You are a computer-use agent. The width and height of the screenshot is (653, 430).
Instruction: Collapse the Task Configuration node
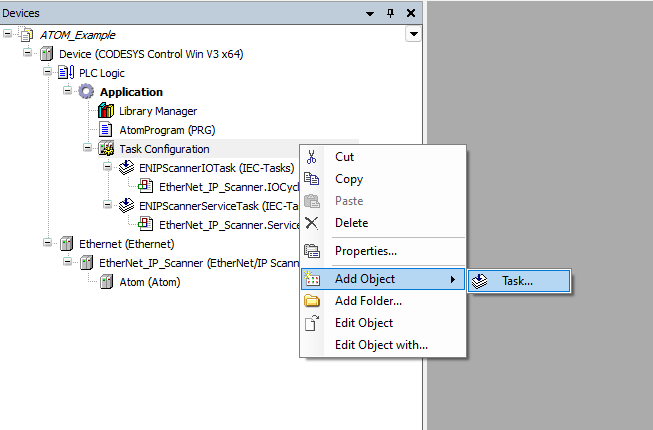pyautogui.click(x=87, y=147)
